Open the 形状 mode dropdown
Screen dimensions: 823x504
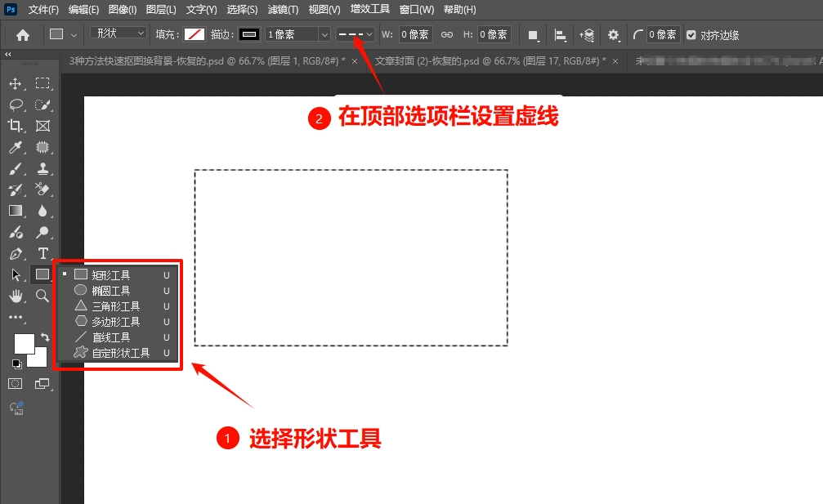[x=119, y=34]
